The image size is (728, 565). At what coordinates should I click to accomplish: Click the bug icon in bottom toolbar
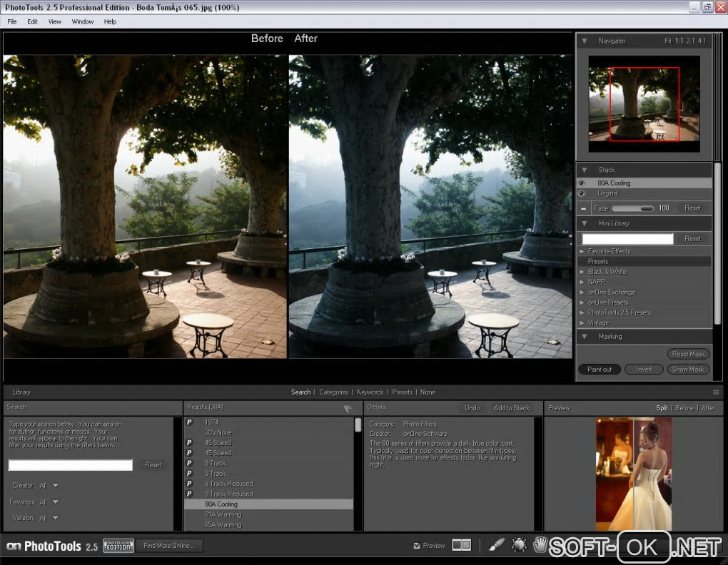[519, 545]
